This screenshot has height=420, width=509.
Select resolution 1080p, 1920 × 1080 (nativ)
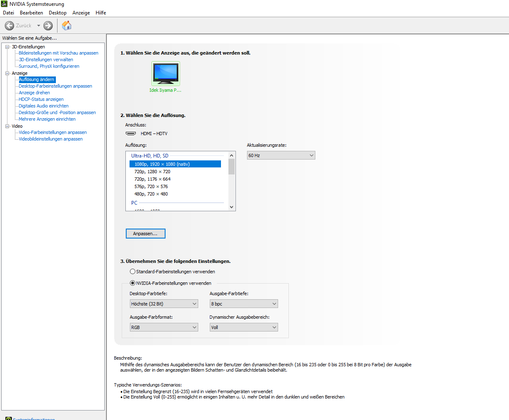[175, 164]
